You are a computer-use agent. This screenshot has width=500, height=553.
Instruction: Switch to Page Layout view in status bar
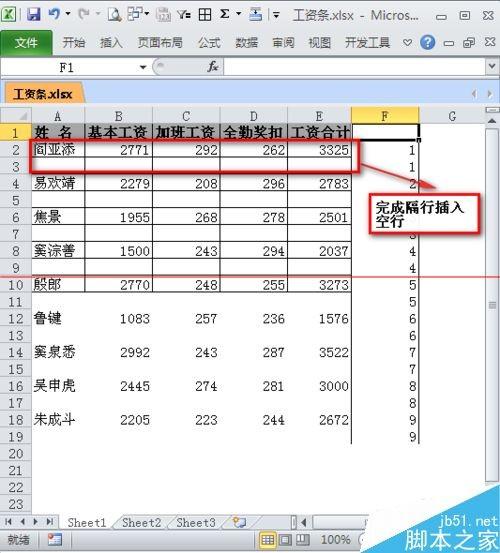point(285,539)
